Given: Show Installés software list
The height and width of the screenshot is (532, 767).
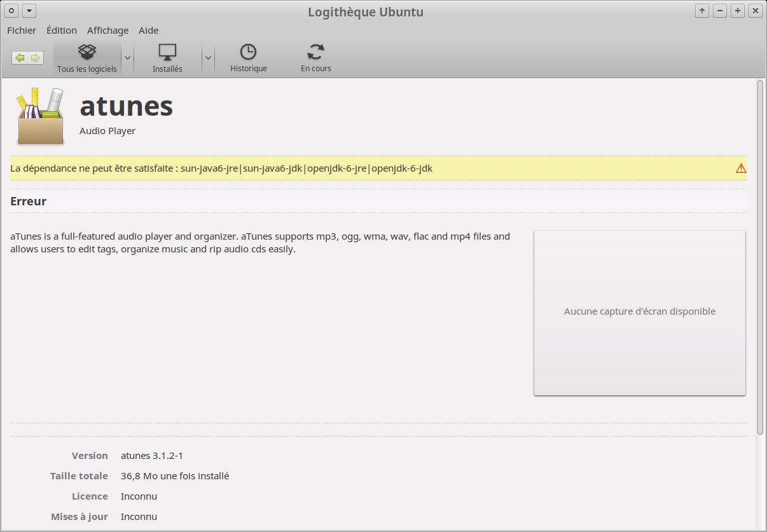Looking at the screenshot, I should point(167,58).
